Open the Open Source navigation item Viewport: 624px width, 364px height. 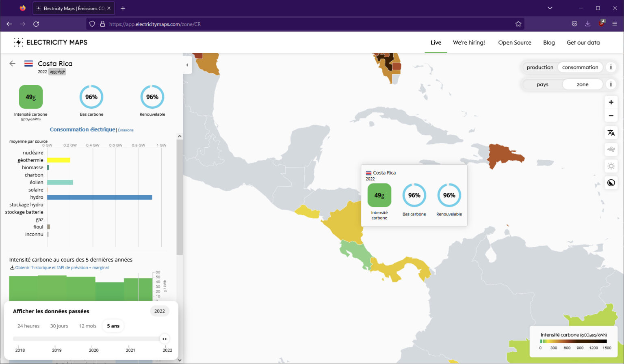(515, 43)
